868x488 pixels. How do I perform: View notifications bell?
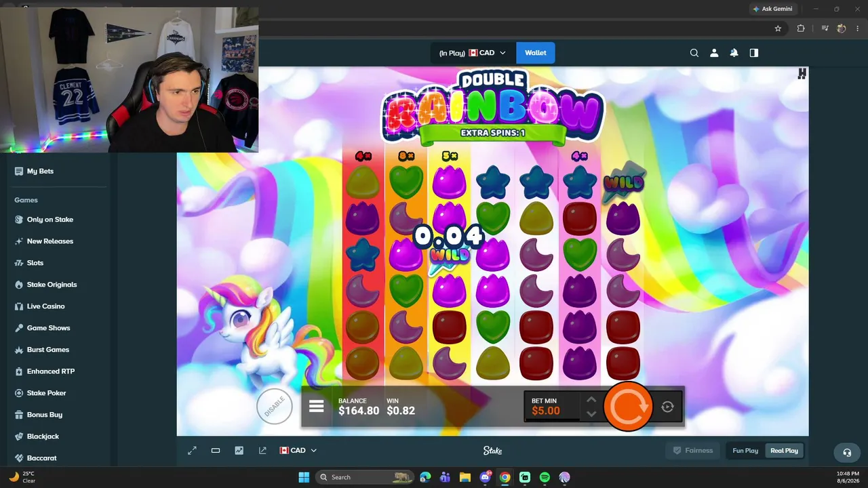734,53
